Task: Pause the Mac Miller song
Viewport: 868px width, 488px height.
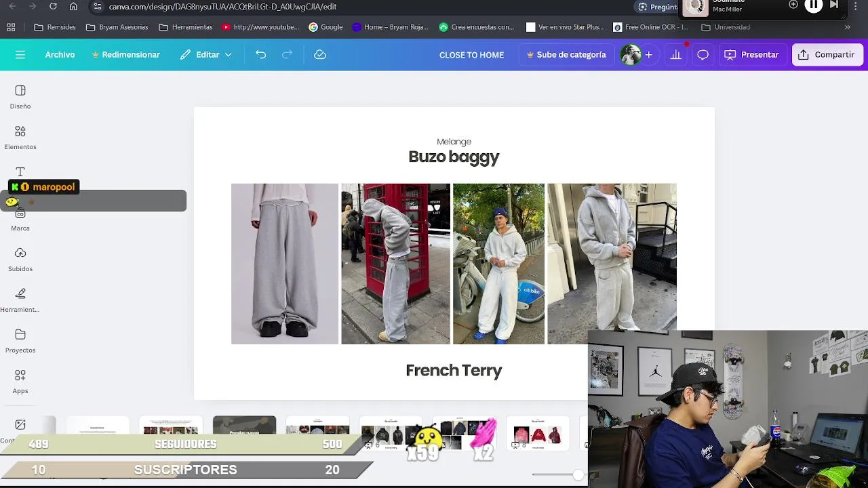Action: click(813, 5)
